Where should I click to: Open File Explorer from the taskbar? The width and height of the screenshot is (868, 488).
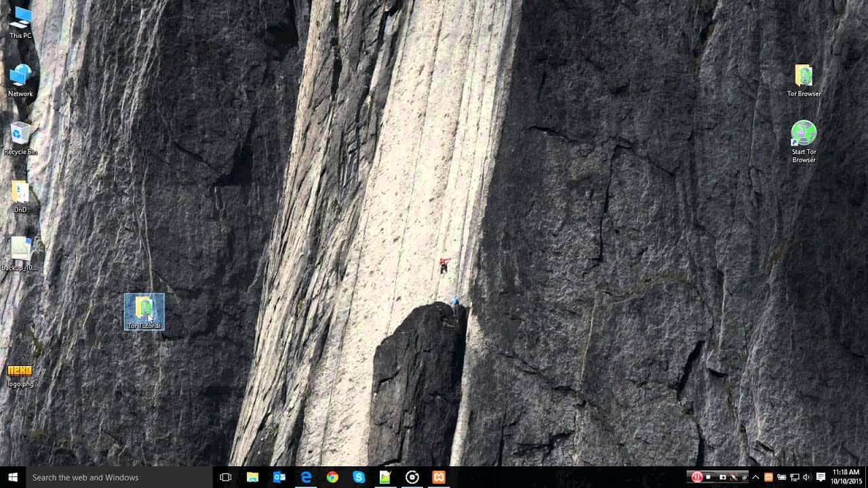[252, 477]
